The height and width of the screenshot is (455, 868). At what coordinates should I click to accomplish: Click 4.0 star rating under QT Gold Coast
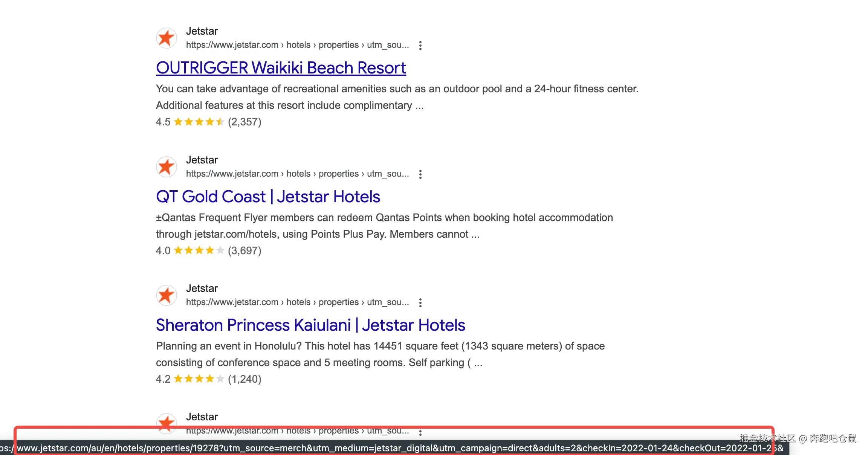click(199, 251)
